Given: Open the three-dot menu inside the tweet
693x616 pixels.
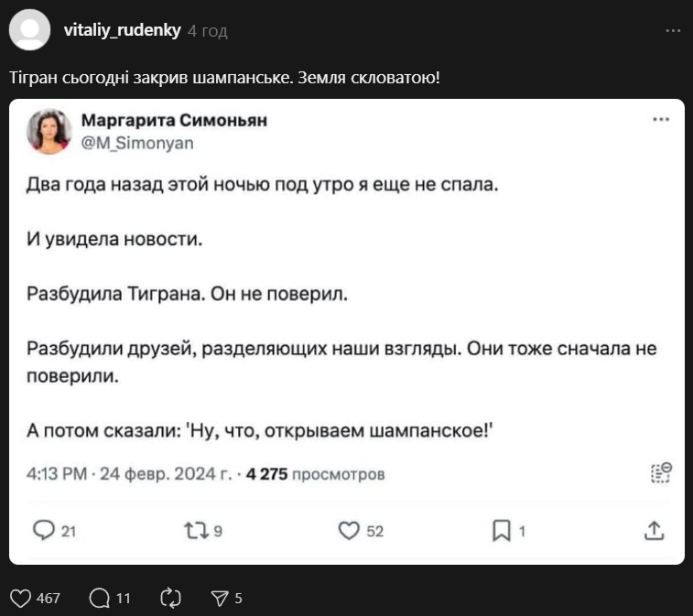Looking at the screenshot, I should point(661,120).
